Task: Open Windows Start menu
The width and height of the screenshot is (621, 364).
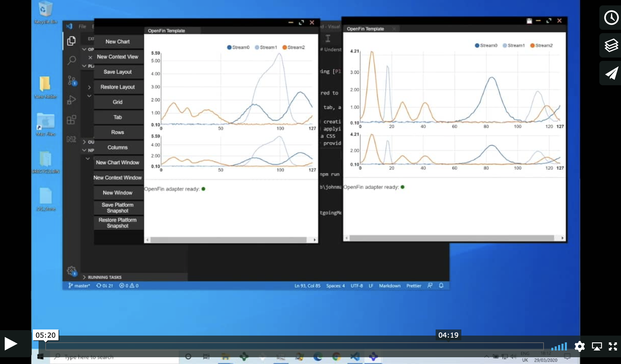Action: 40,357
